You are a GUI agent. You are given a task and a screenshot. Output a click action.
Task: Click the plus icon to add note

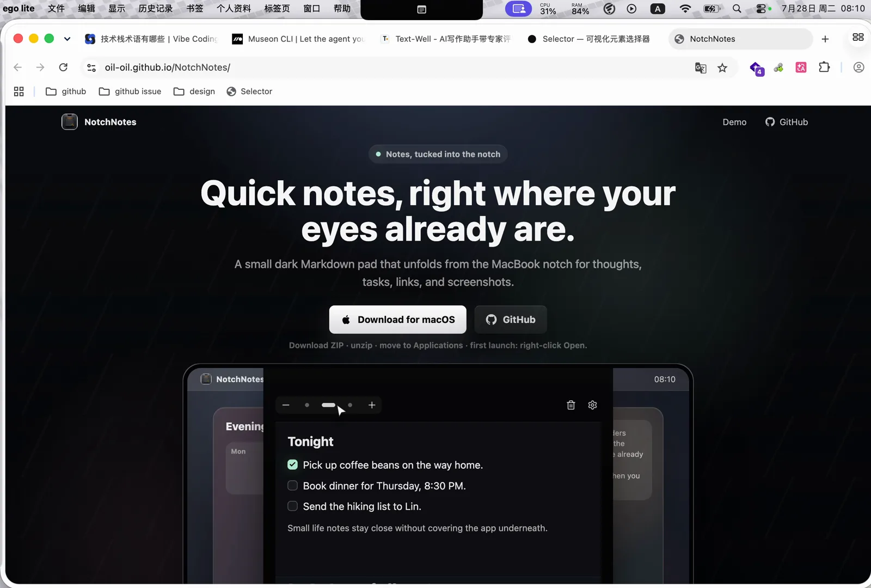[x=372, y=405]
